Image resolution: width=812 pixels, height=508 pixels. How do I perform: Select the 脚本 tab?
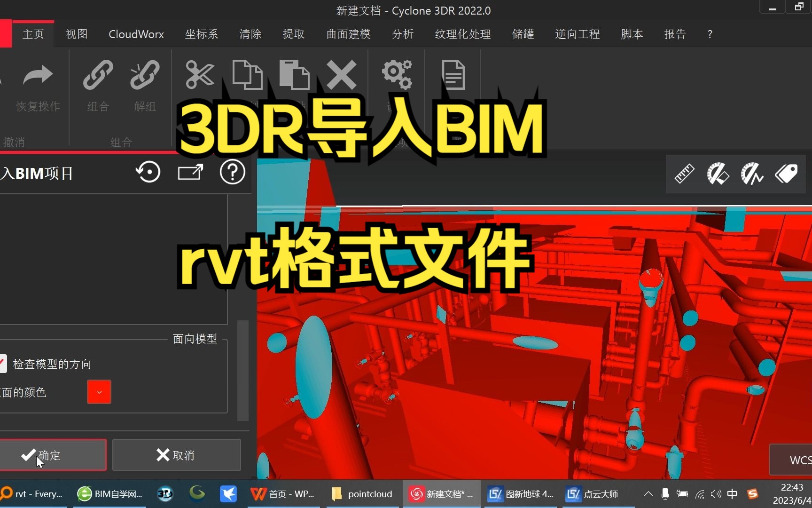[632, 34]
